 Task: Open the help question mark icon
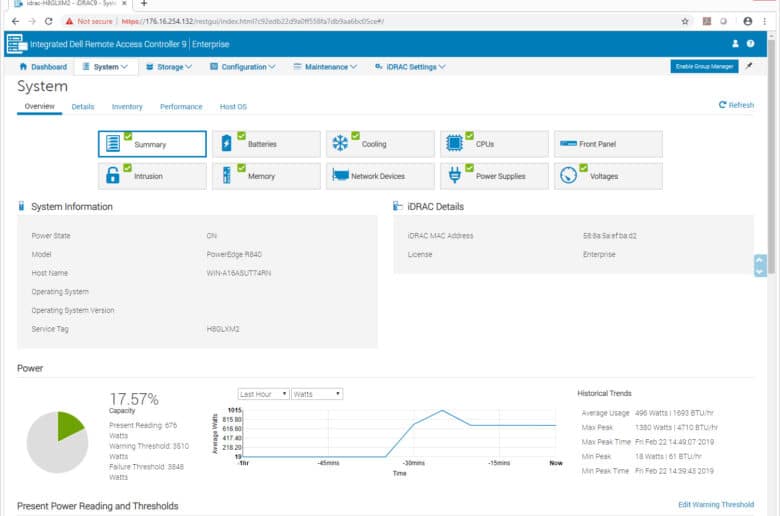tap(751, 44)
